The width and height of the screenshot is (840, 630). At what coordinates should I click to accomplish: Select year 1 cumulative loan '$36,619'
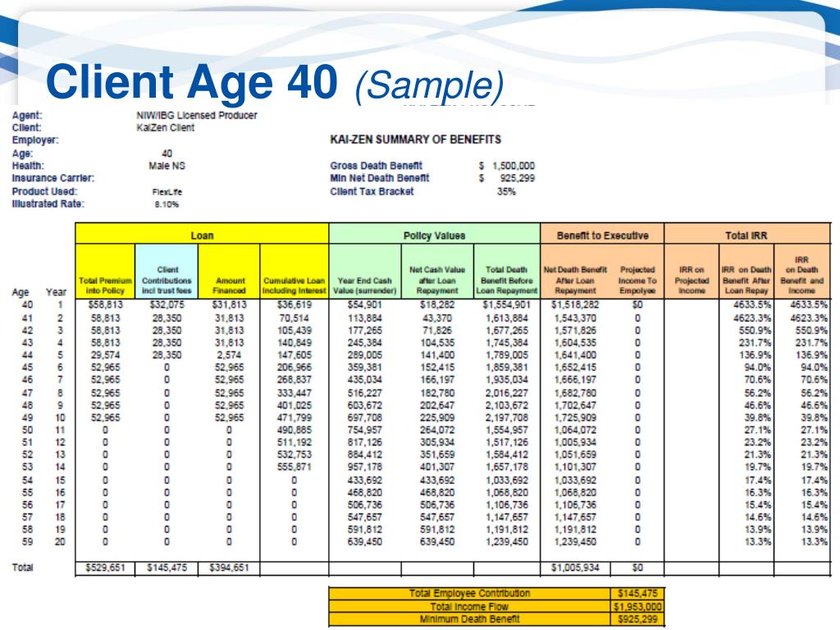point(294,305)
